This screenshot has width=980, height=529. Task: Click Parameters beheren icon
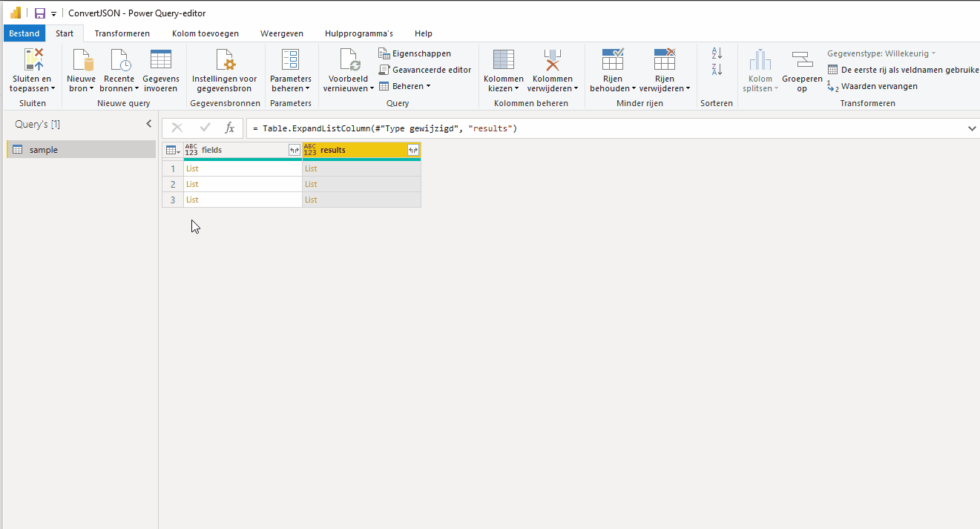point(290,60)
